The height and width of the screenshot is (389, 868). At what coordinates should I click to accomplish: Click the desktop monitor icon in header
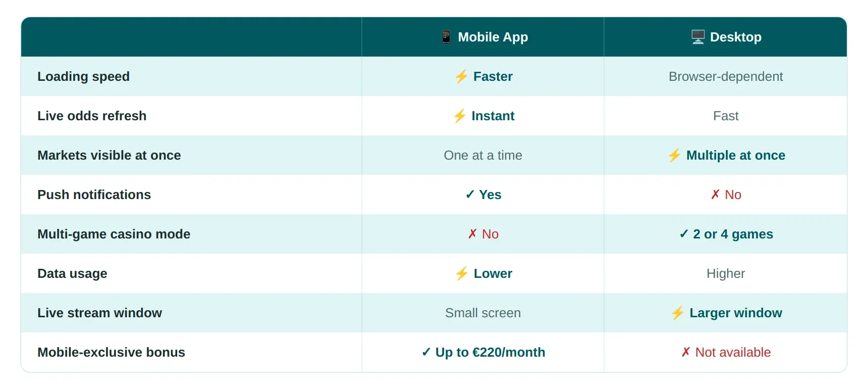tap(698, 37)
